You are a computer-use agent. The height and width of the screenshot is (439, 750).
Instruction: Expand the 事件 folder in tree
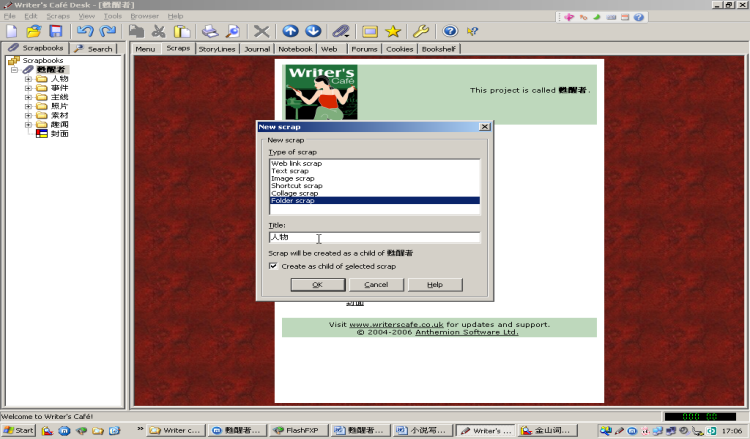[x=28, y=88]
